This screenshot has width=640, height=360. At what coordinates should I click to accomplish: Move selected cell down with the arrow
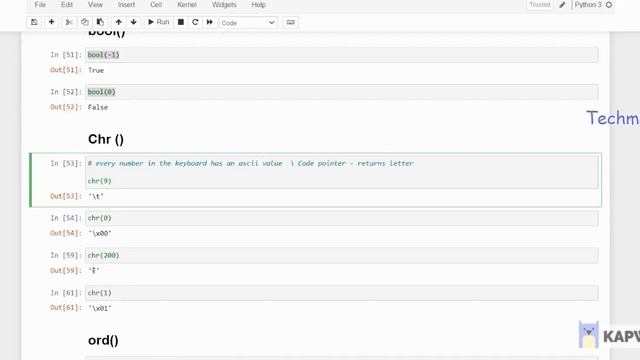pos(133,22)
